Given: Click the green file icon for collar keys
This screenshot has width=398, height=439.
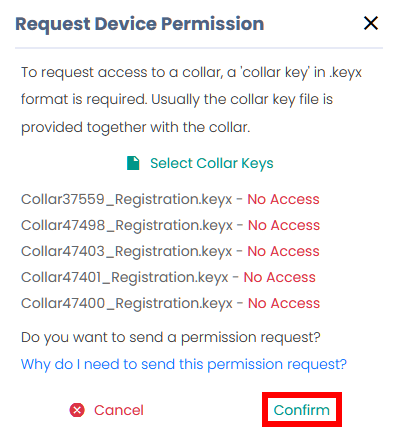Looking at the screenshot, I should [133, 163].
